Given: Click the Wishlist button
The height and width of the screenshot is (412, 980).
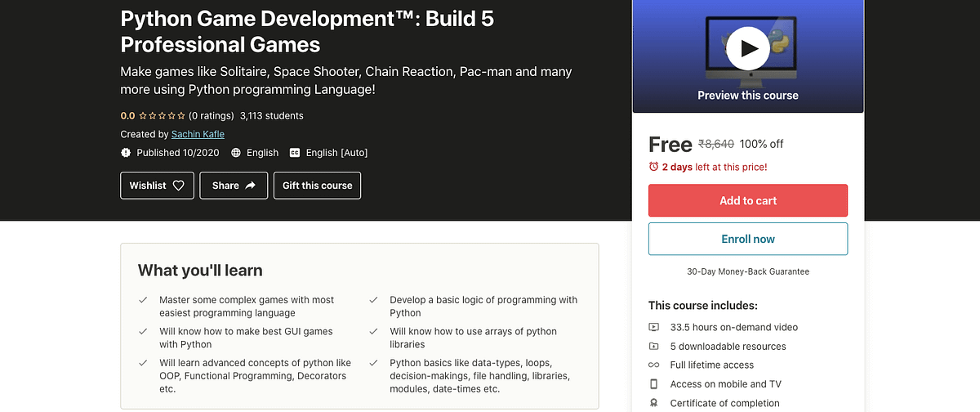Looking at the screenshot, I should pos(157,186).
